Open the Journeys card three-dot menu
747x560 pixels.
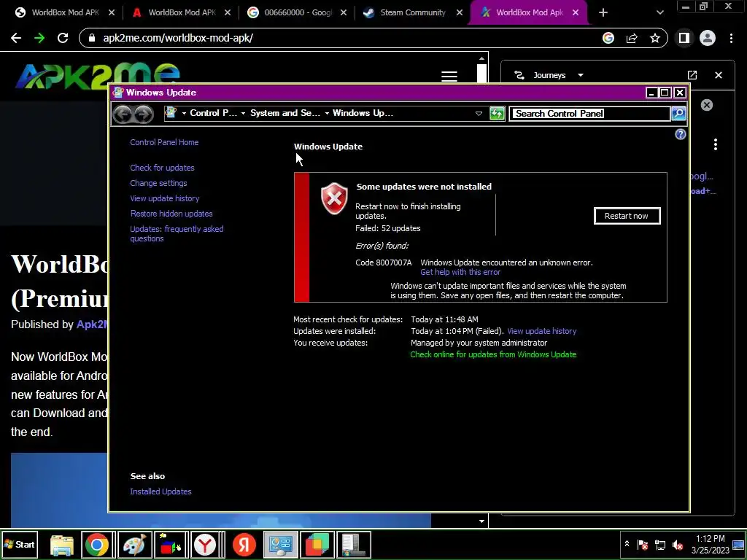[716, 144]
